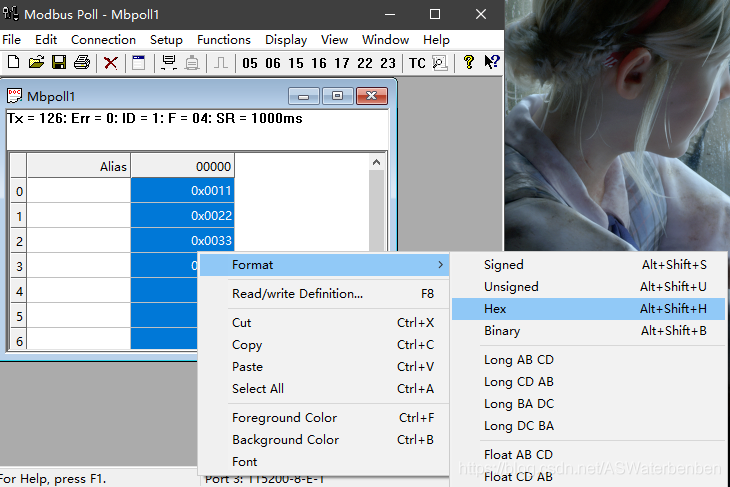Image resolution: width=730 pixels, height=487 pixels.
Task: Click the New document toolbar icon
Action: (x=14, y=62)
